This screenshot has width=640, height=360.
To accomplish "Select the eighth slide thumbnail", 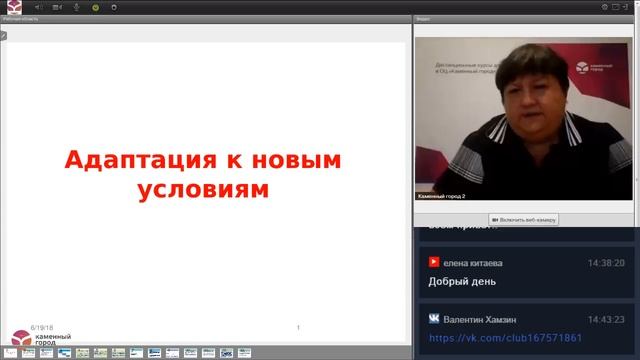I will click(x=136, y=353).
